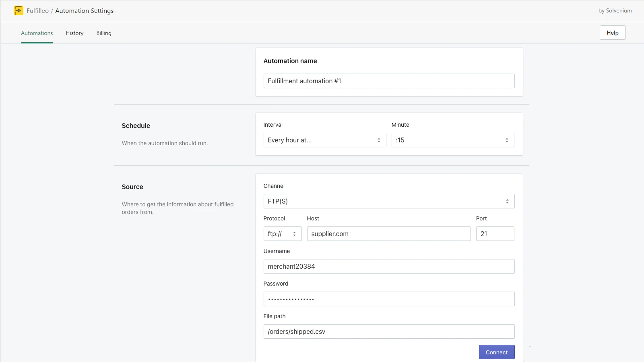Click the Connect button

(x=496, y=352)
